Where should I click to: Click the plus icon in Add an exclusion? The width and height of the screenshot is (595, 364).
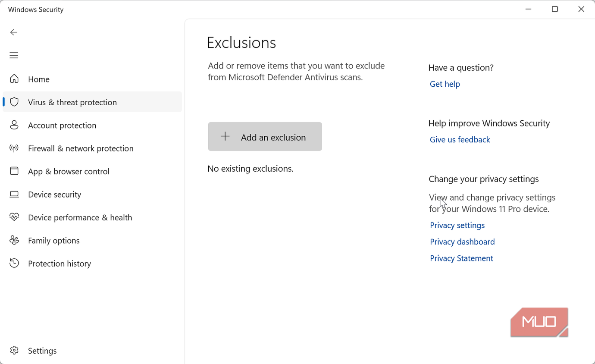pos(225,137)
